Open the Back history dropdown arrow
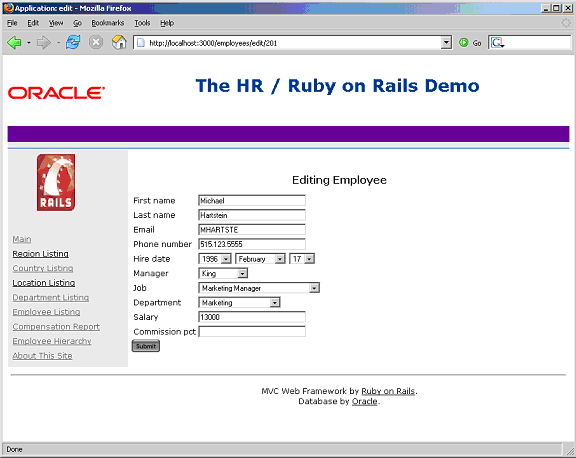 point(29,43)
